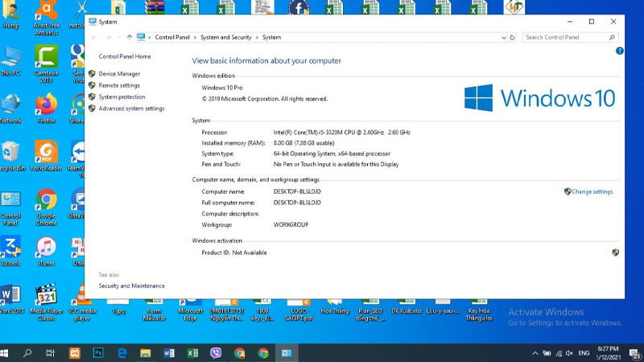644x362 pixels.
Task: Click the System window taskbar button
Action: 287,353
